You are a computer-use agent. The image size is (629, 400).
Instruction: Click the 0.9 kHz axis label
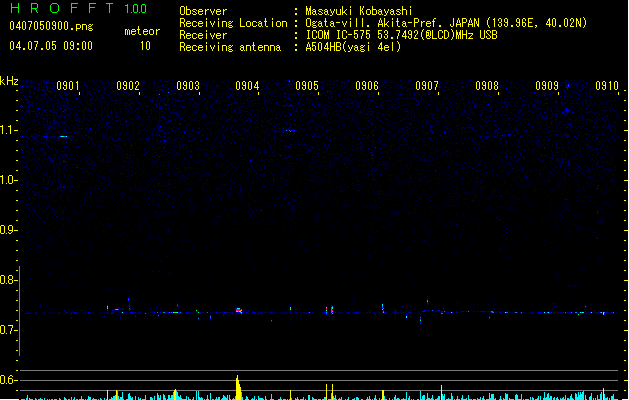click(9, 230)
